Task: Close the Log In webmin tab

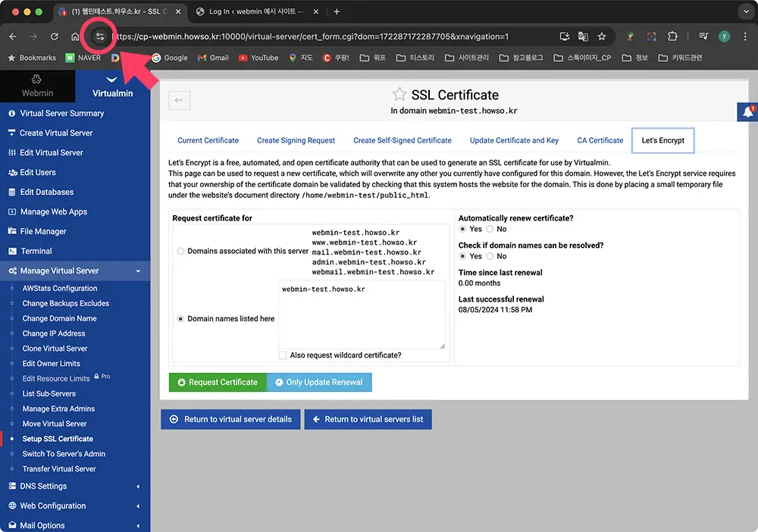Action: pos(315,11)
